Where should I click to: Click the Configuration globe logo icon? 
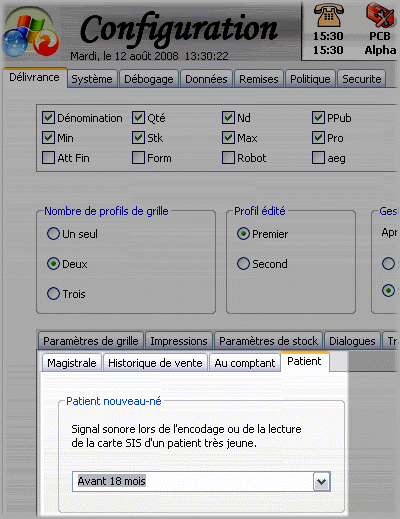click(30, 35)
